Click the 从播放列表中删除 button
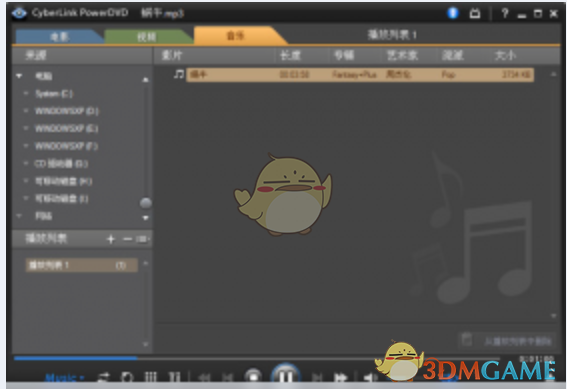This screenshot has width=567, height=389. 507,340
